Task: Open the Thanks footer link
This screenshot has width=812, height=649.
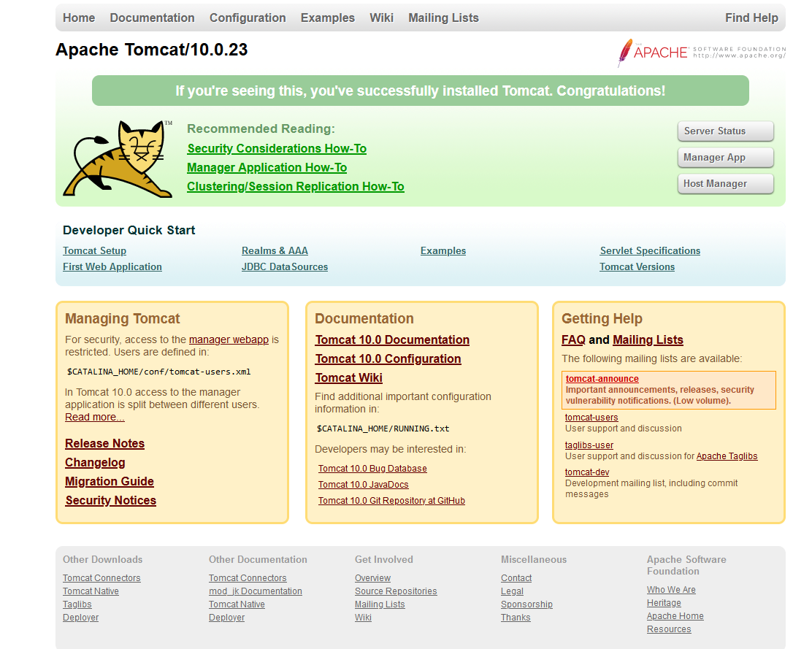Action: [516, 618]
